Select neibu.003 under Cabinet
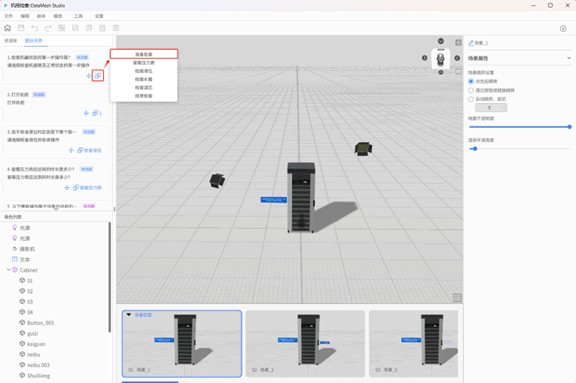 tap(38, 365)
